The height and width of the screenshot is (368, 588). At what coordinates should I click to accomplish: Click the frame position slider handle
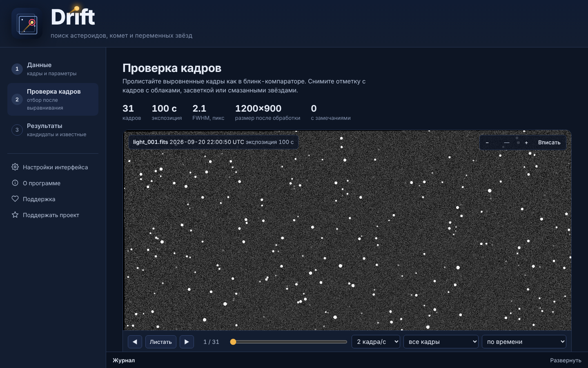click(233, 342)
